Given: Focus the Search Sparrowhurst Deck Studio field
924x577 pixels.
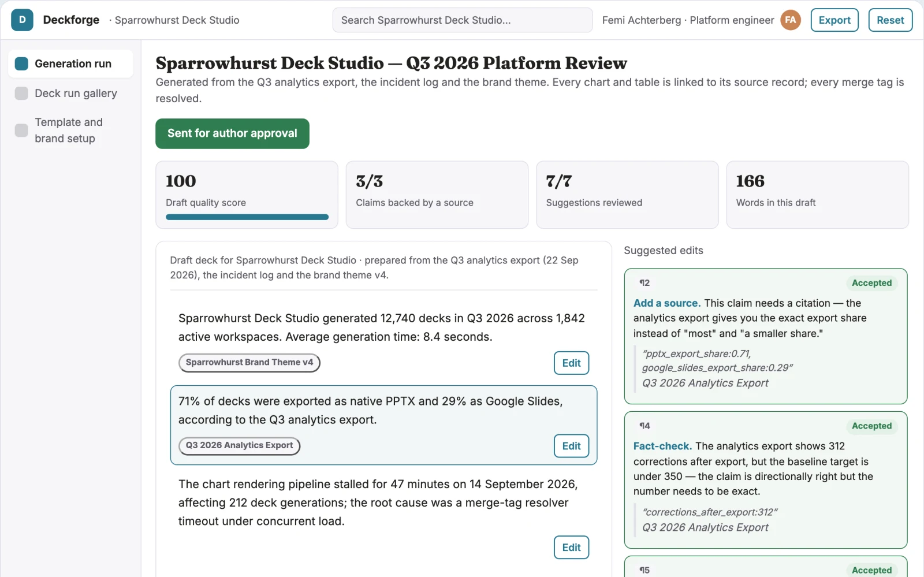Looking at the screenshot, I should pos(463,20).
